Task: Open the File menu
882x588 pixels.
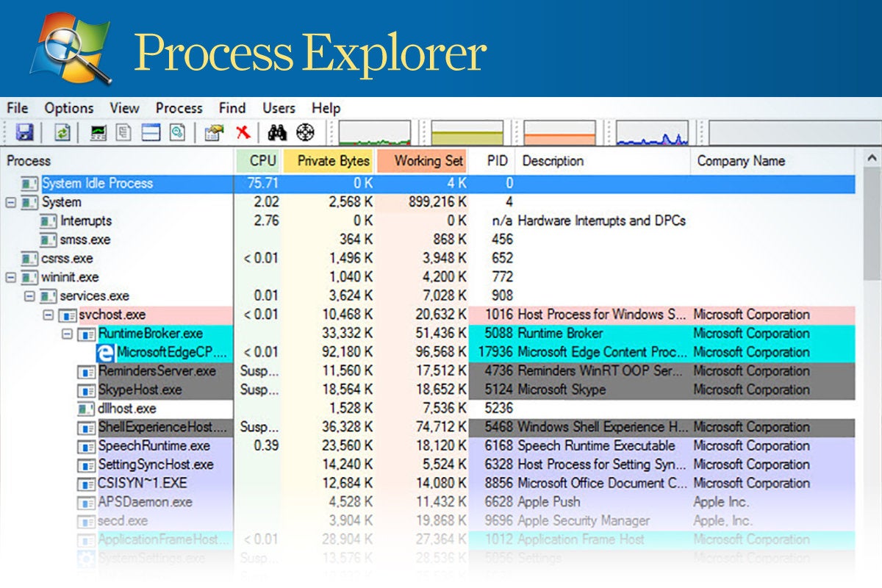Action: coord(17,108)
